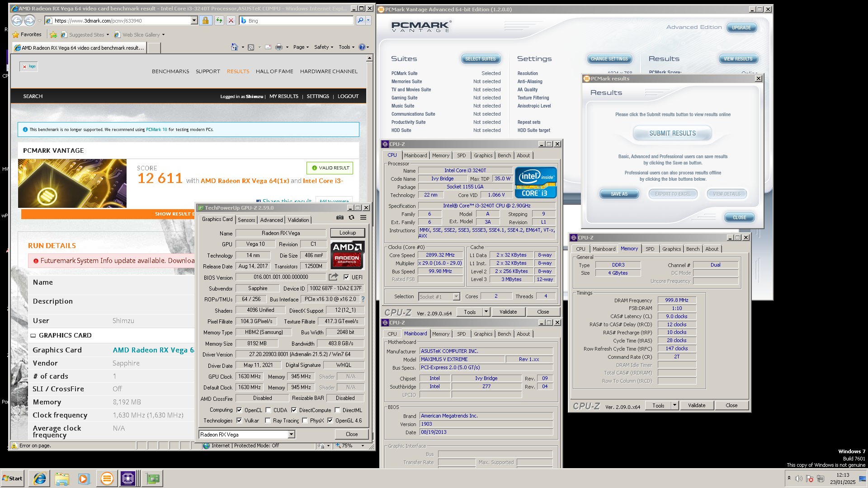Viewport: 868px width, 488px height.
Task: Toggle the PhysX checkbox
Action: point(305,421)
